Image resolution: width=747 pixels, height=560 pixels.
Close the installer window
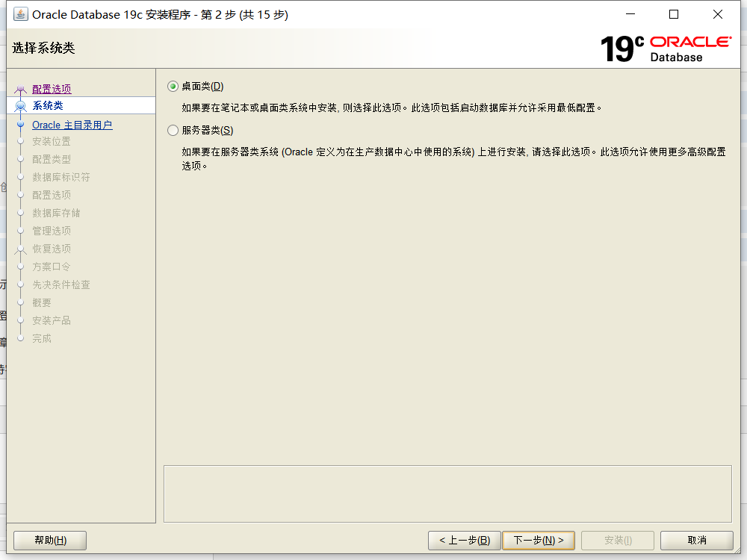coord(717,14)
